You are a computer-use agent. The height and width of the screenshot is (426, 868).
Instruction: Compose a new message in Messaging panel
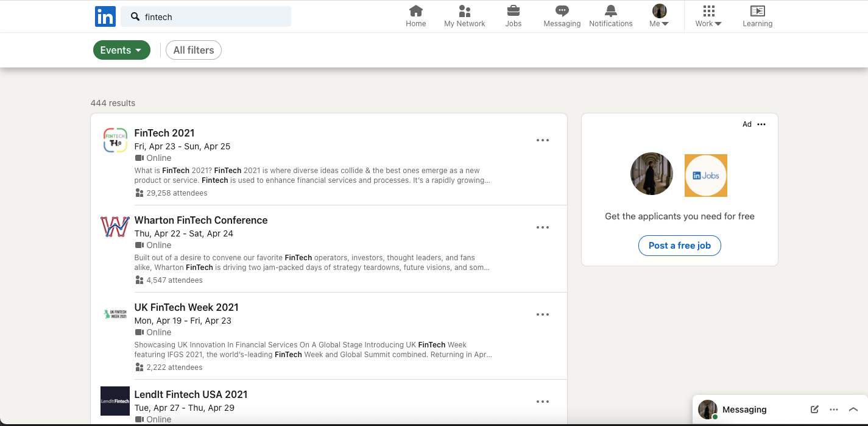814,410
